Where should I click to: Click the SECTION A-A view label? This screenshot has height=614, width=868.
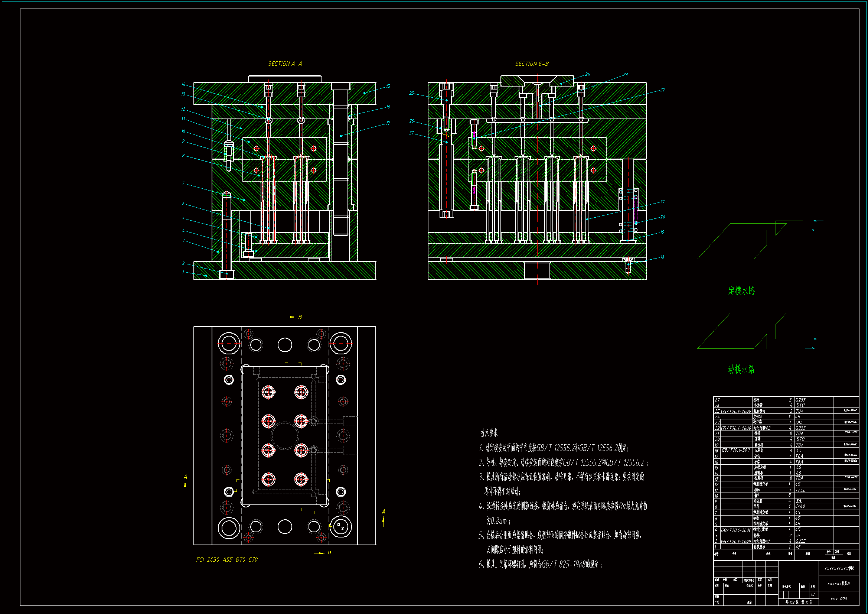point(285,64)
